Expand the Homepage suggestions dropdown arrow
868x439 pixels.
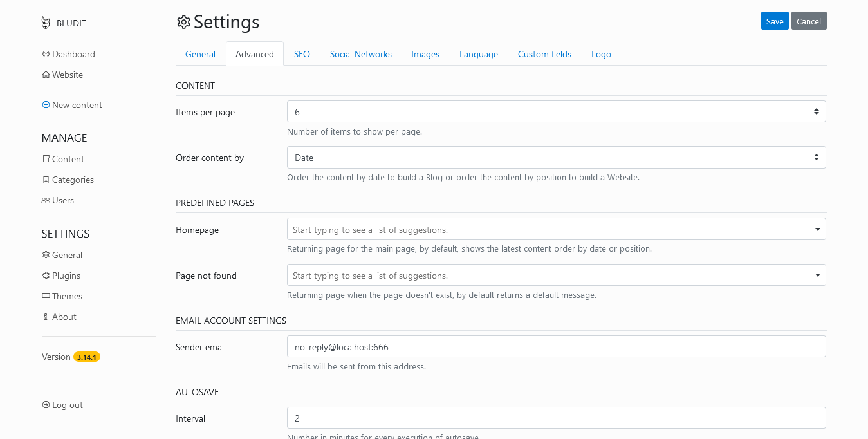(x=817, y=229)
